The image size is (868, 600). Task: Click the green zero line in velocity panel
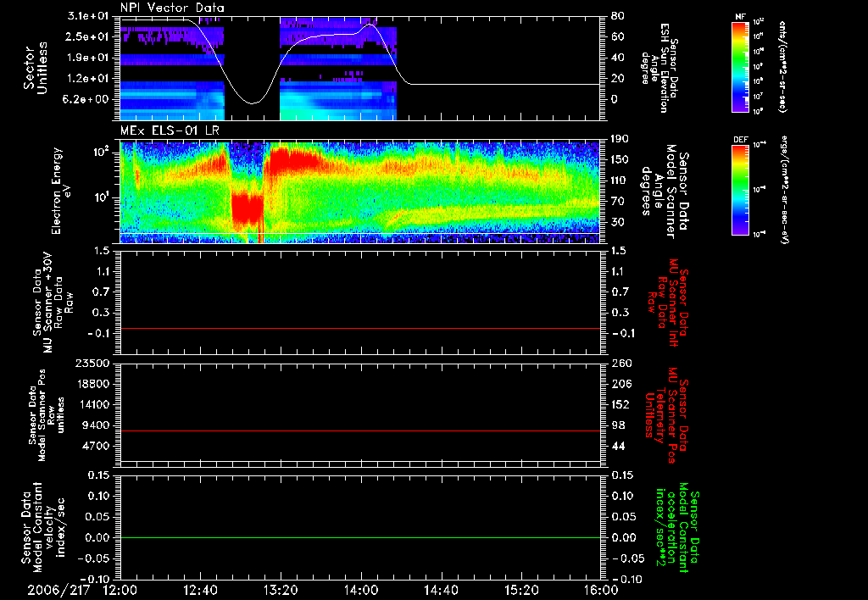click(x=360, y=538)
